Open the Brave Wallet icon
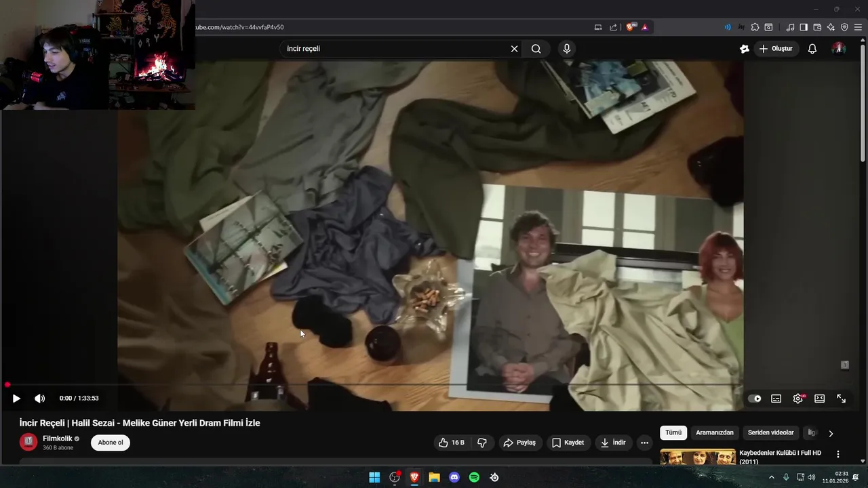This screenshot has height=488, width=868. pos(817,27)
